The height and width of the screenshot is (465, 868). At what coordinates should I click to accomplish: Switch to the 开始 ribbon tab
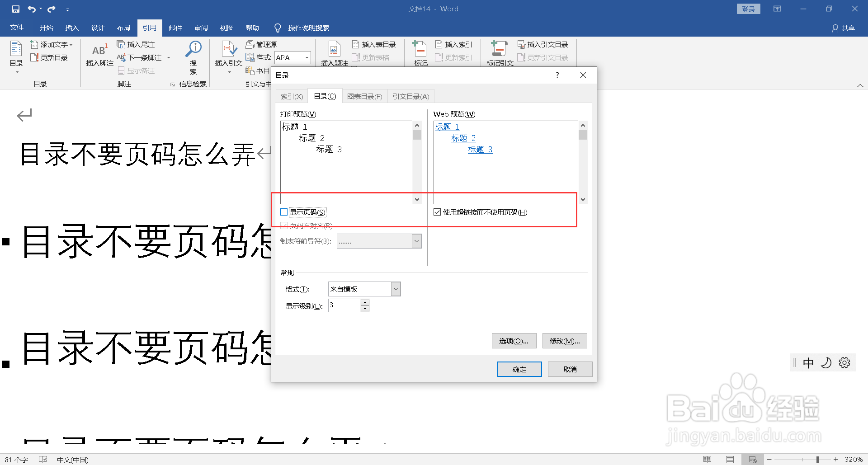coord(46,28)
